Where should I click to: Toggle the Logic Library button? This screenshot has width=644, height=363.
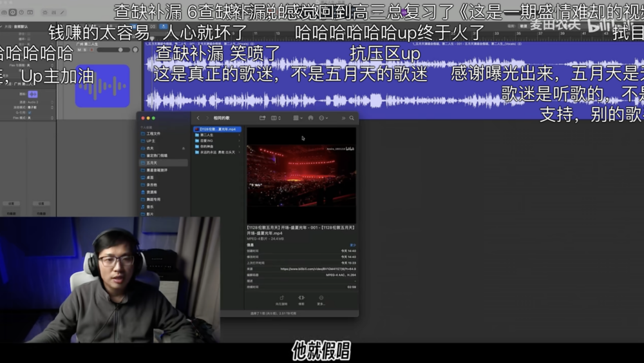tap(4, 12)
